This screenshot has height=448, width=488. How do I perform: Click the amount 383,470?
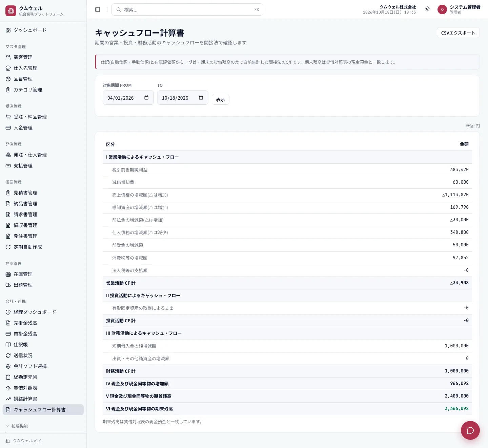tap(459, 169)
